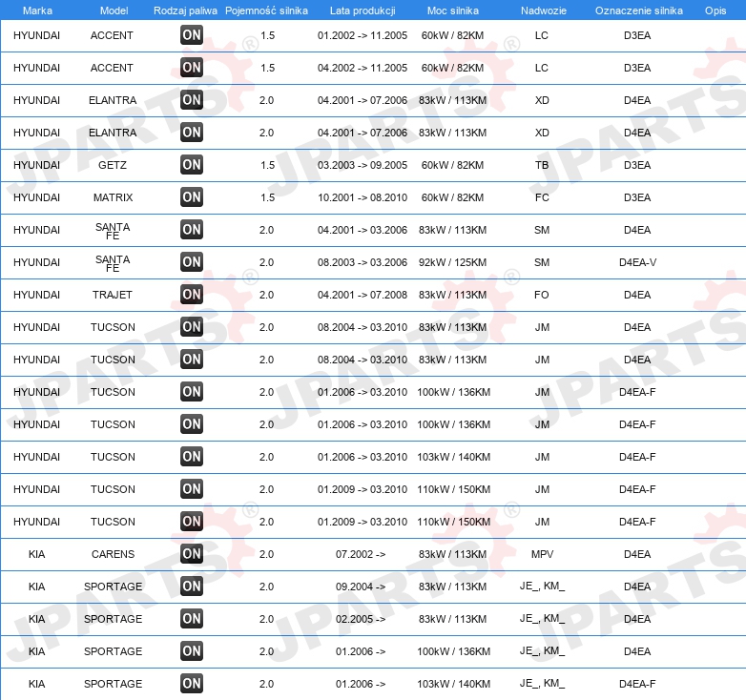Click the HYUNDAI cell in the MATRIX row

click(36, 197)
